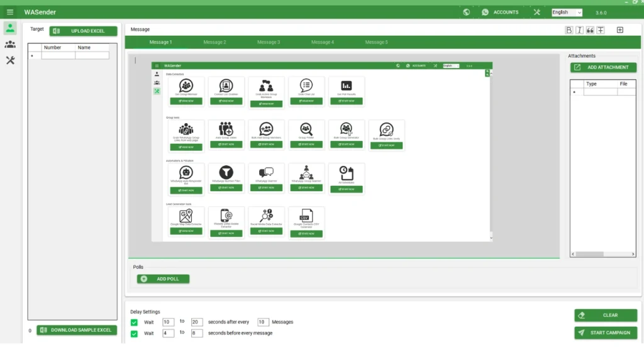Toggle the wait after every messages checkbox
This screenshot has height=362, width=644.
pos(134,322)
